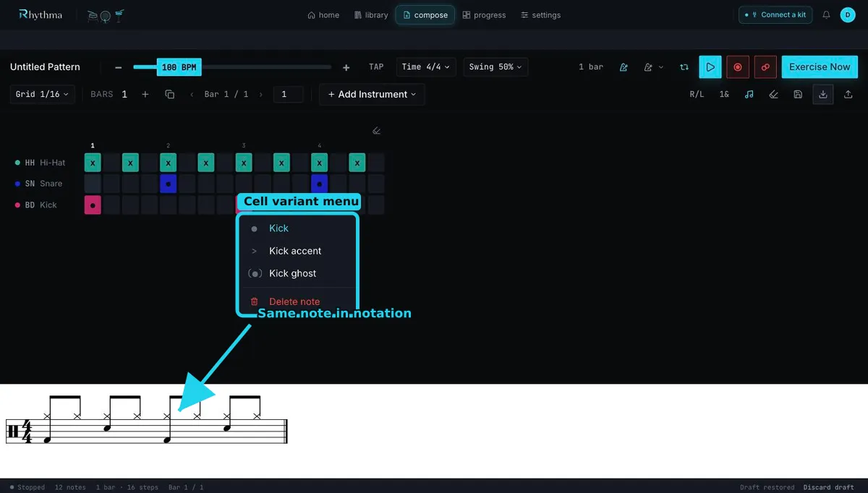Screen dimensions: 868x493
Task: Click the Connect a kit button
Action: pos(775,14)
